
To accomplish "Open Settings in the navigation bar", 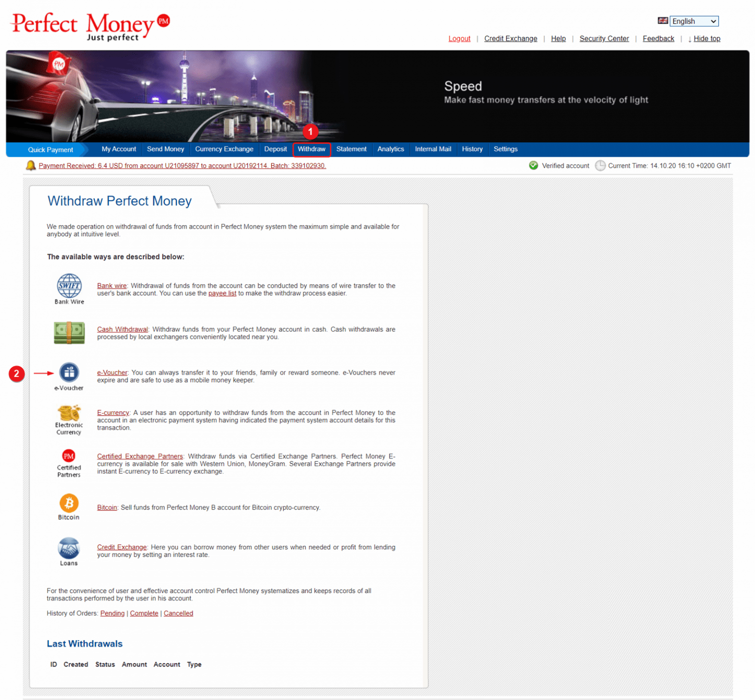I will pos(505,149).
